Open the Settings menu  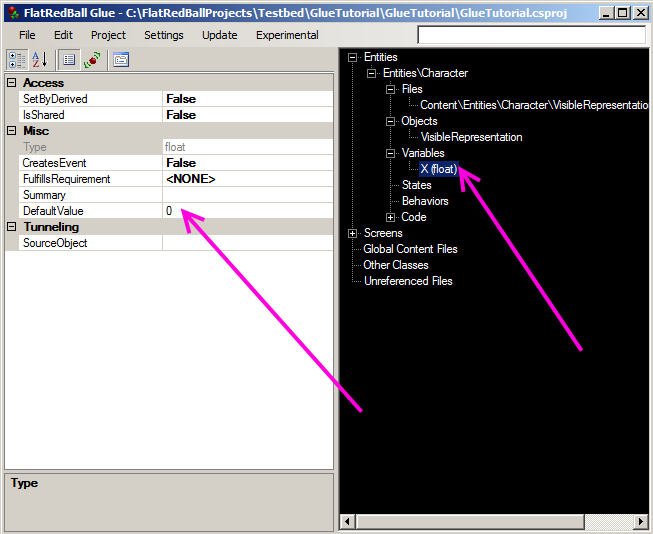(x=164, y=35)
